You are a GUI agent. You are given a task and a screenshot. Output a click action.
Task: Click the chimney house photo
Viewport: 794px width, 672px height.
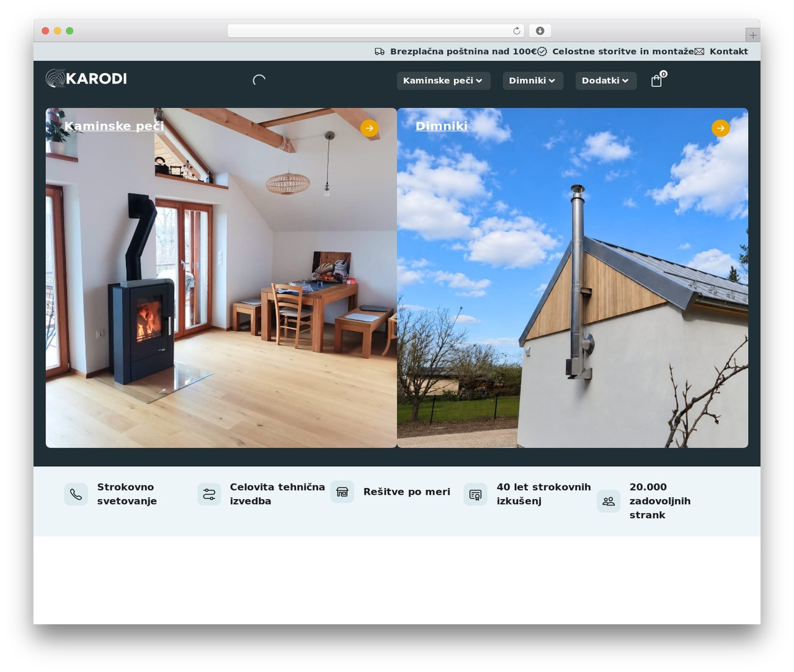tap(573, 278)
